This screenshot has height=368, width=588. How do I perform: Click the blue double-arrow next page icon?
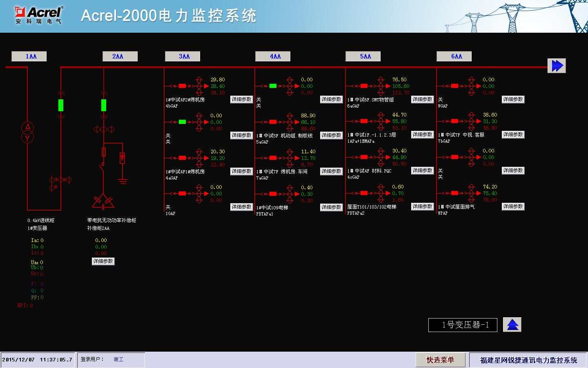click(x=557, y=66)
